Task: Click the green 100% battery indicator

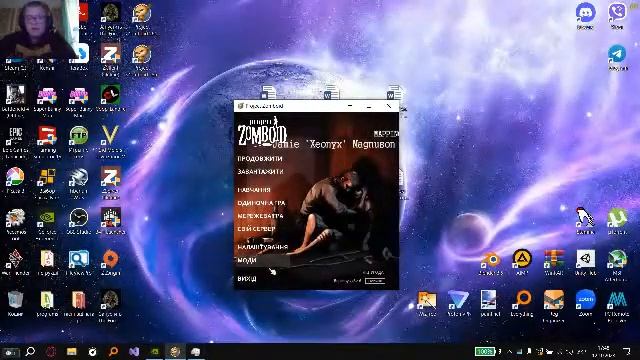Action: [x=484, y=351]
